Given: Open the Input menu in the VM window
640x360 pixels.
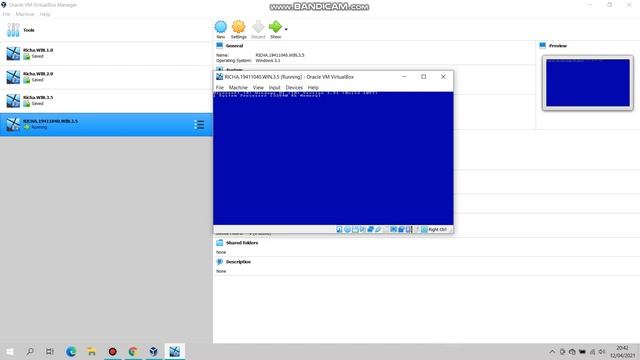Looking at the screenshot, I should click(274, 87).
